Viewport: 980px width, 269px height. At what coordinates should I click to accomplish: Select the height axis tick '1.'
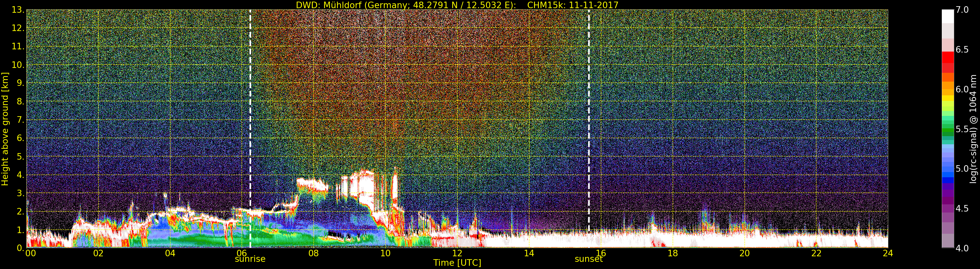(20, 230)
